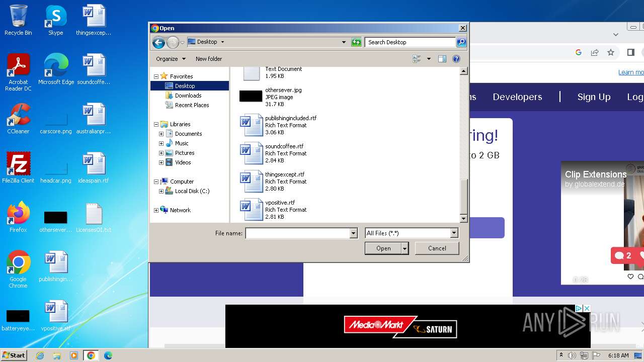The height and width of the screenshot is (362, 644).
Task: Refresh the Desktop folder listing
Action: coord(356,42)
